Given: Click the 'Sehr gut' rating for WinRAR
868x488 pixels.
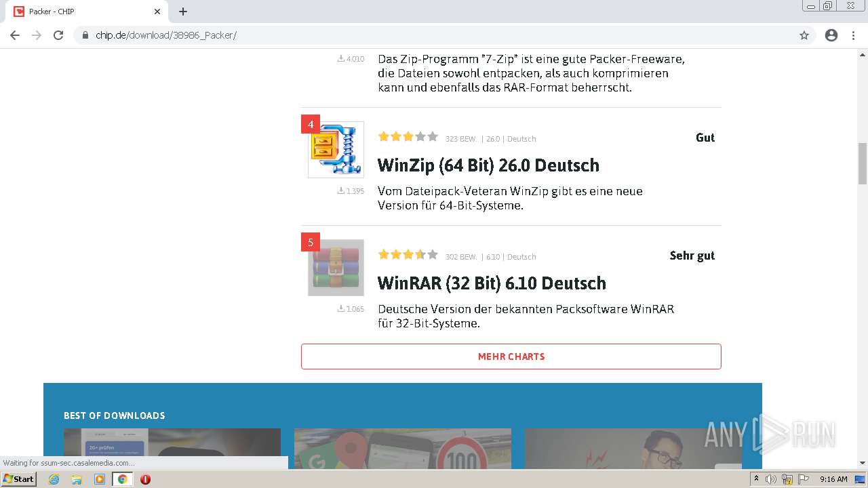Looking at the screenshot, I should pyautogui.click(x=692, y=256).
